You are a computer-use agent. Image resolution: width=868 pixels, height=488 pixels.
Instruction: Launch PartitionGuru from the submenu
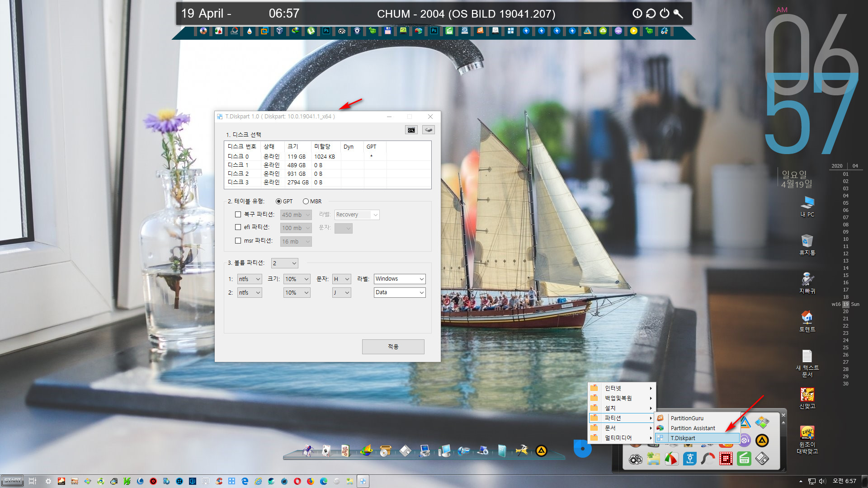[x=697, y=418]
